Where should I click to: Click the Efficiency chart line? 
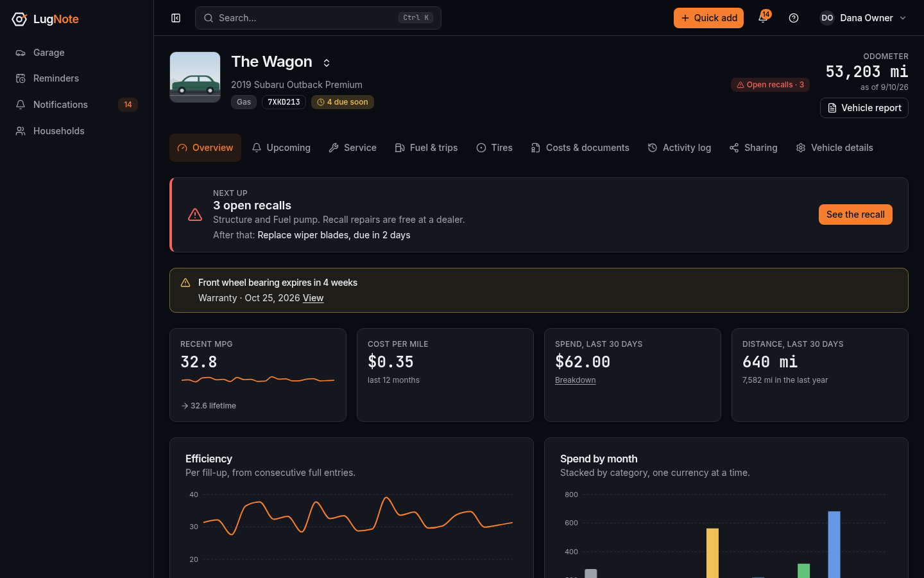[x=358, y=516]
